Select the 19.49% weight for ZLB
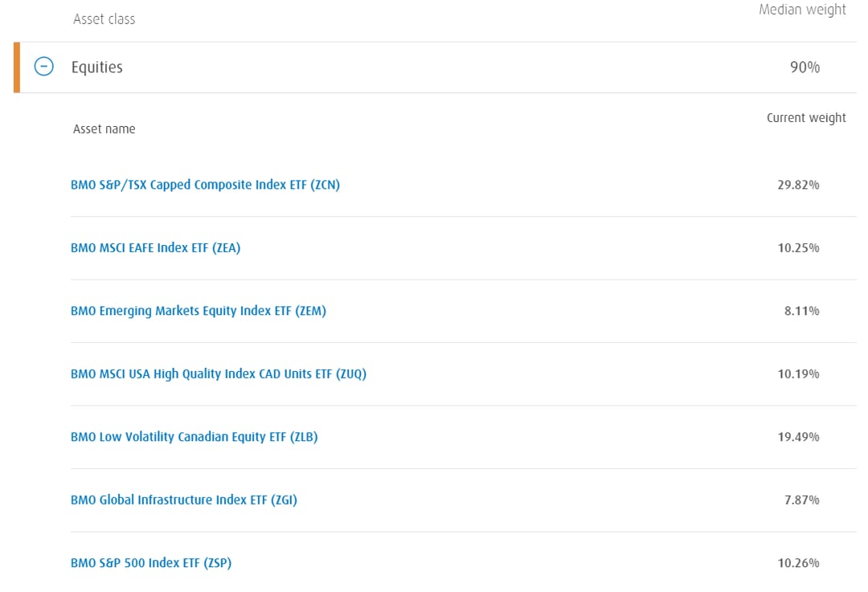This screenshot has width=868, height=592. pyautogui.click(x=798, y=437)
